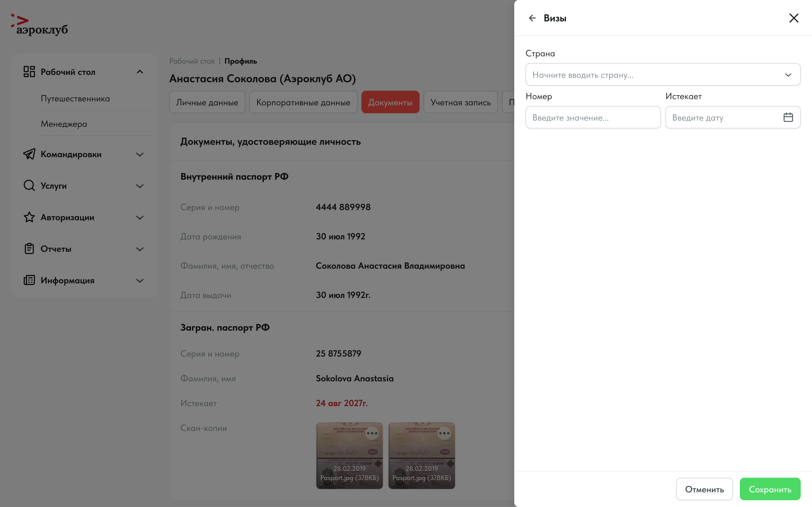Switch to the Личные данные tab
Image resolution: width=812 pixels, height=507 pixels.
coord(207,102)
